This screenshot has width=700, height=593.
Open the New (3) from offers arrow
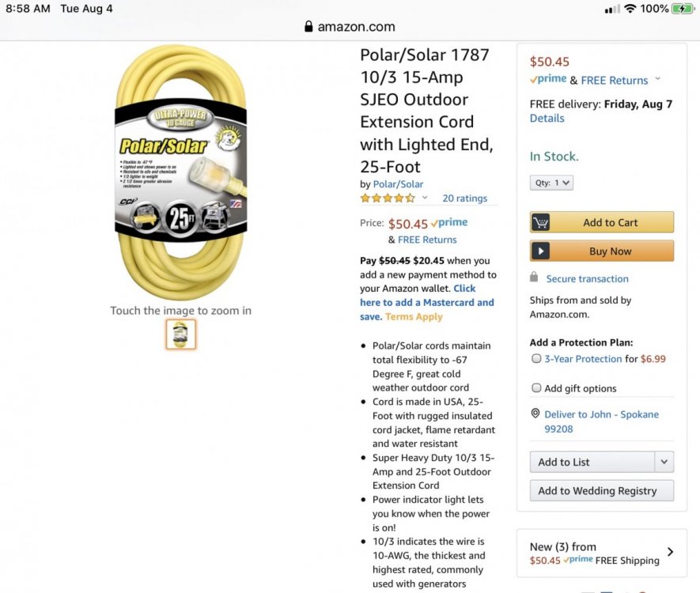tap(670, 552)
